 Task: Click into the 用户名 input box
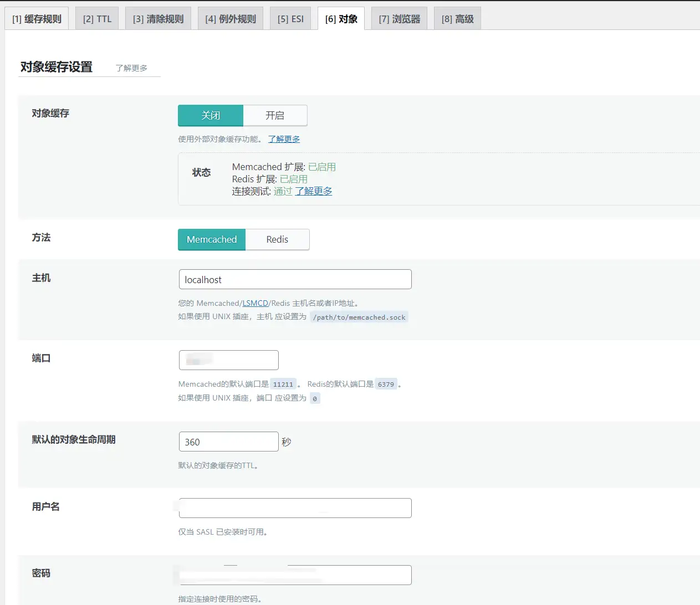pos(295,508)
